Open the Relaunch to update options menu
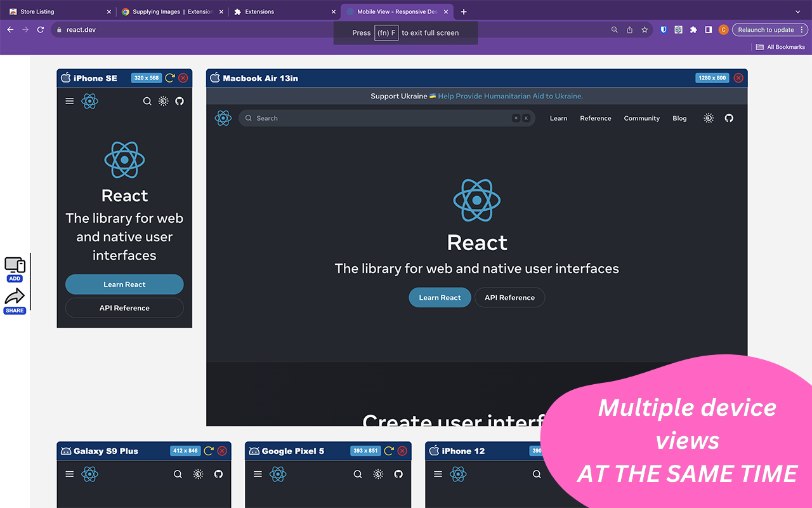Viewport: 812px width, 508px height. tap(801, 29)
